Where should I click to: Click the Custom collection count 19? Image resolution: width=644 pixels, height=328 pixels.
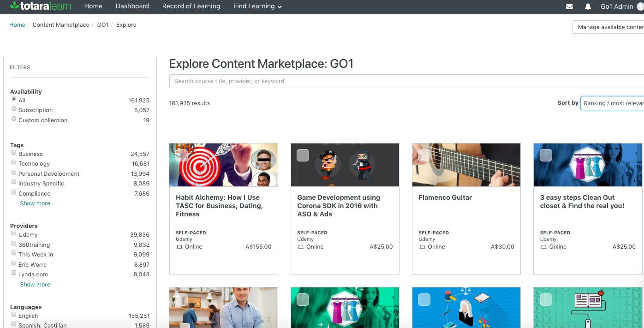point(146,120)
